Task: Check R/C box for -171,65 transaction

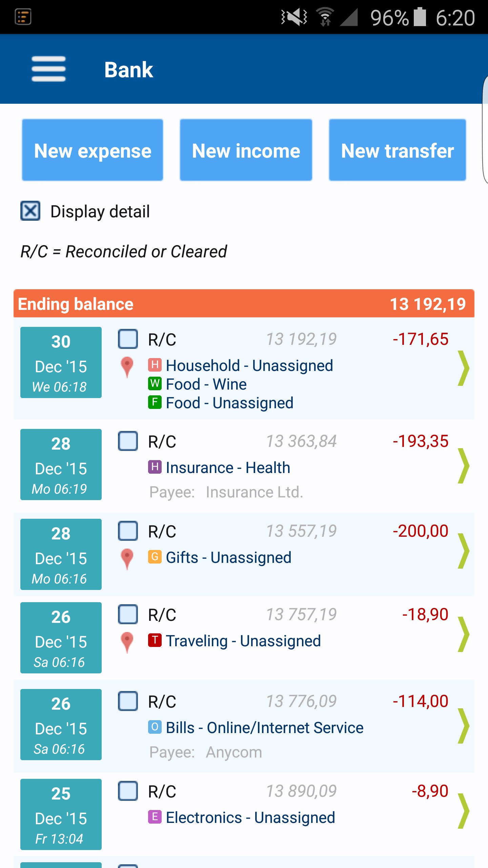Action: (128, 339)
